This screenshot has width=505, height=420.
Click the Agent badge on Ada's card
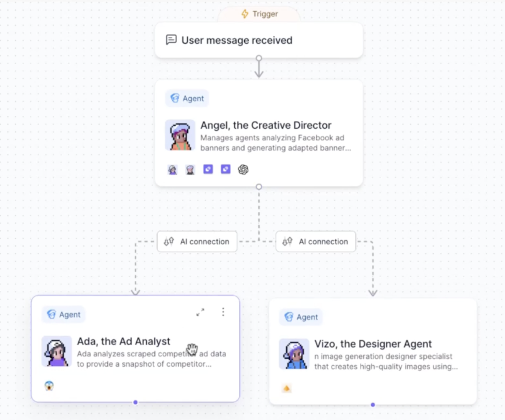[x=63, y=314]
